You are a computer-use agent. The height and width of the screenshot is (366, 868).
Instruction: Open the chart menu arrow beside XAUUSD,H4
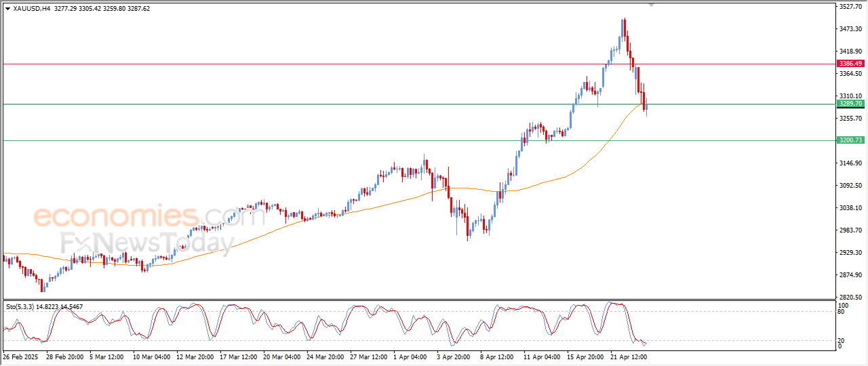pyautogui.click(x=7, y=9)
